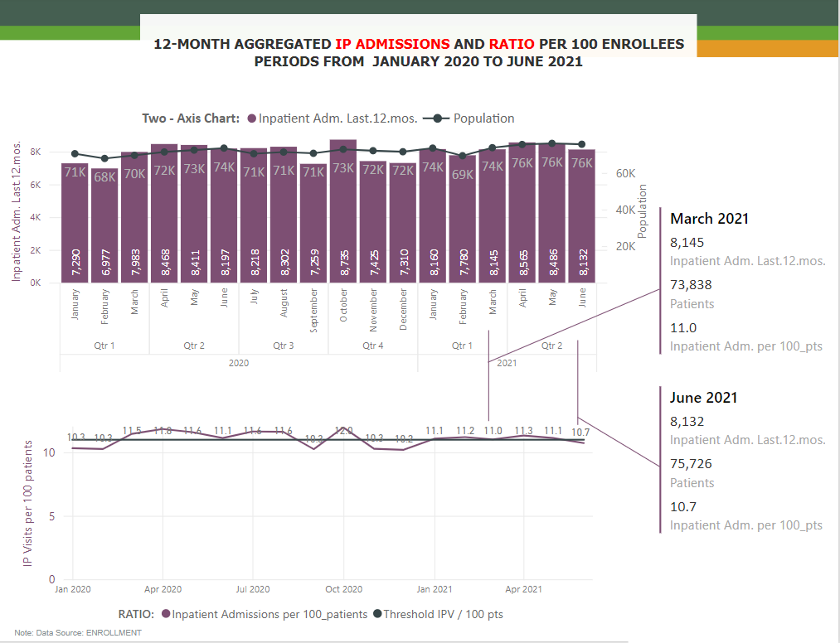Viewport: 840px width, 643px height.
Task: Select the October 2020 bar showing 8,735
Action: 343,211
